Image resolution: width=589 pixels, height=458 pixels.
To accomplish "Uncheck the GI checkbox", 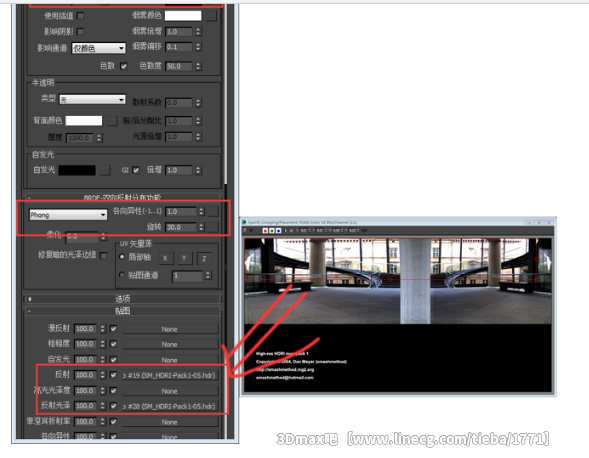I will click(x=136, y=170).
